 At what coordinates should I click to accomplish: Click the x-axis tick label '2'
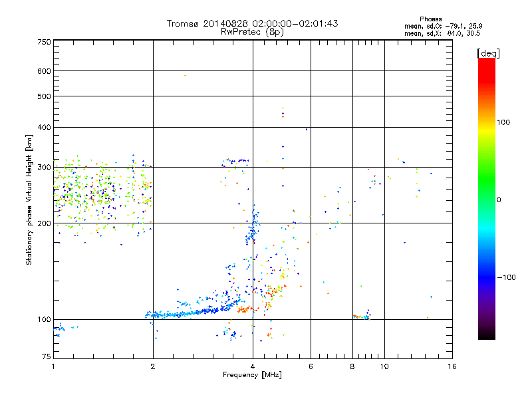click(x=153, y=366)
